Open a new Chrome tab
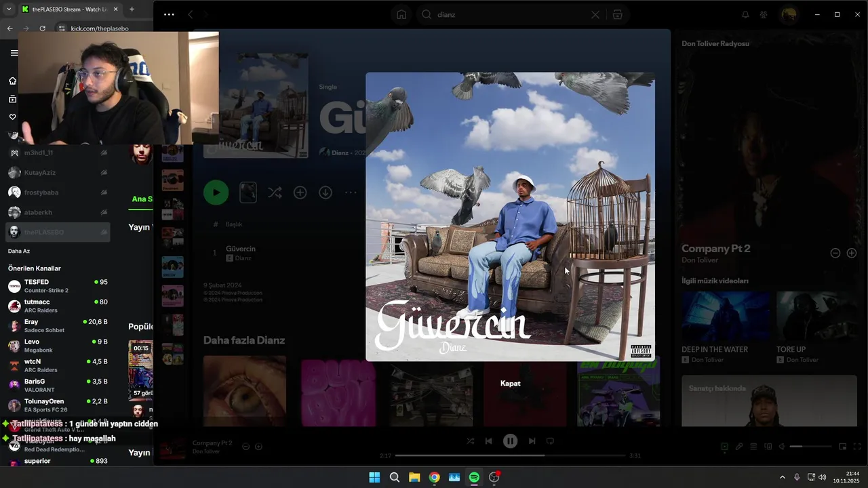868x488 pixels. tap(132, 9)
